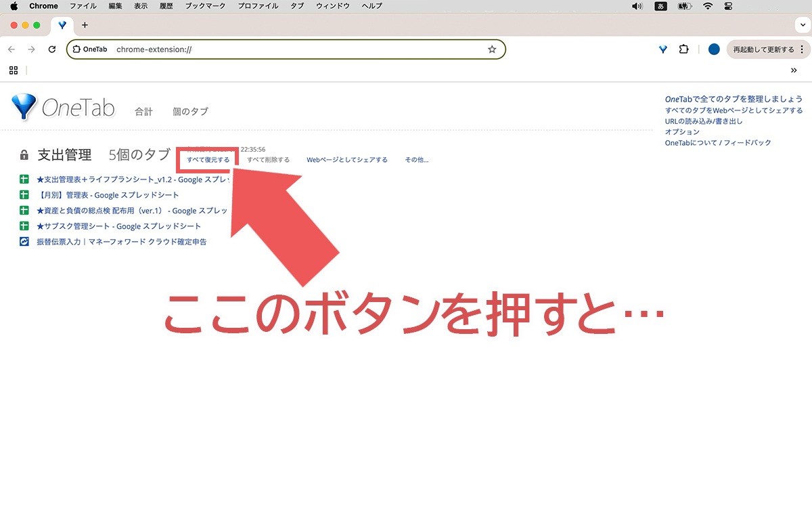
Task: Reload the page
Action: (x=51, y=49)
